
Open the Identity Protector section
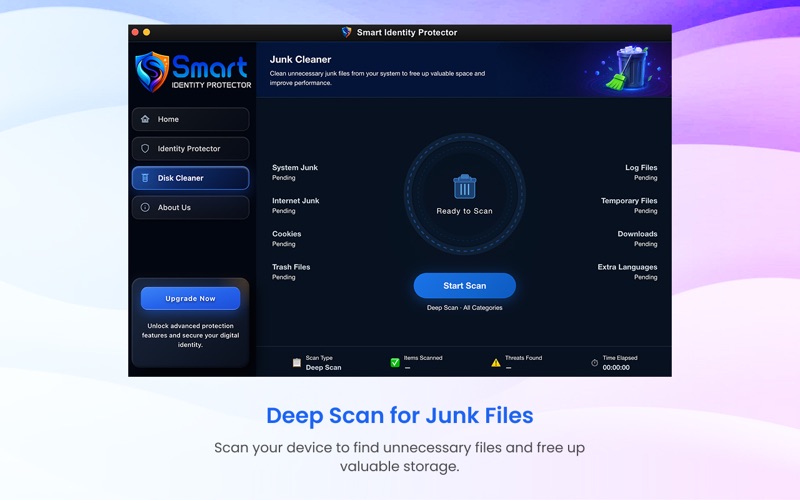[x=191, y=148]
